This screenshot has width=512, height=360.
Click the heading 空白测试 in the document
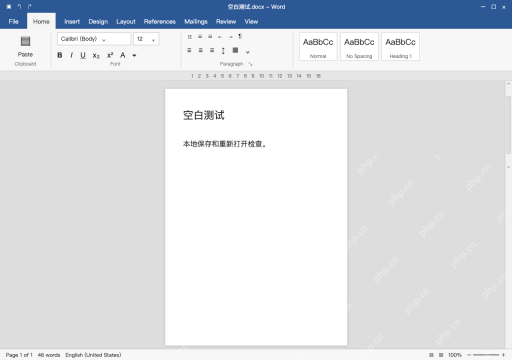click(204, 115)
